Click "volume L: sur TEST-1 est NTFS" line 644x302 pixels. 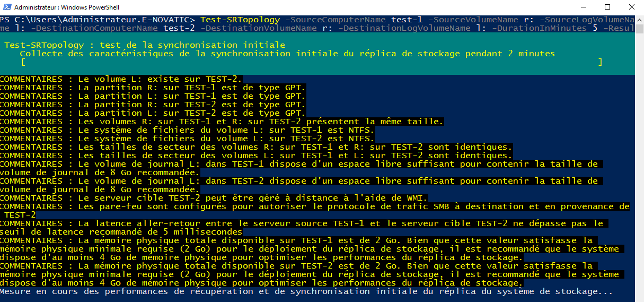pos(187,130)
